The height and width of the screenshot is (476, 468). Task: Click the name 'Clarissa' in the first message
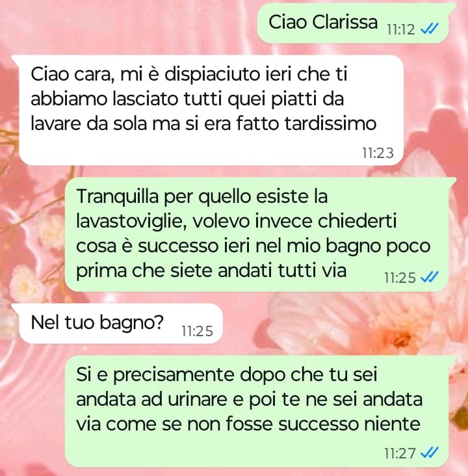(344, 22)
